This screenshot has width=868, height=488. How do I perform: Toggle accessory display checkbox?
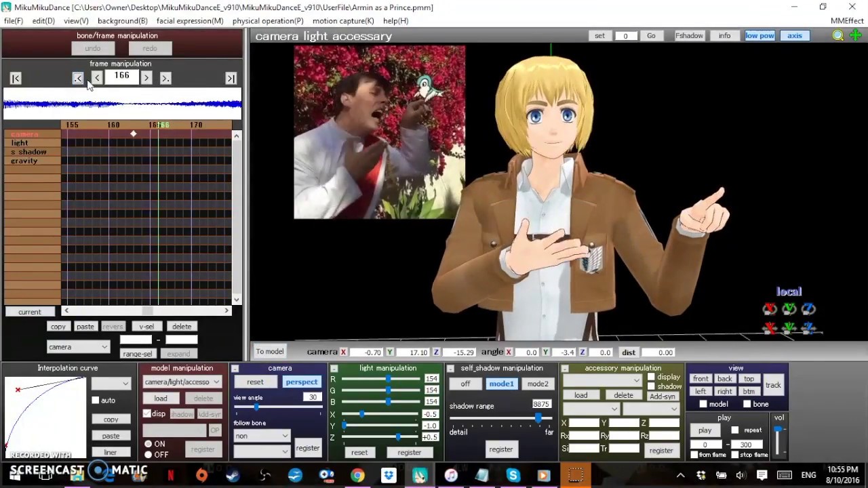[x=651, y=378]
